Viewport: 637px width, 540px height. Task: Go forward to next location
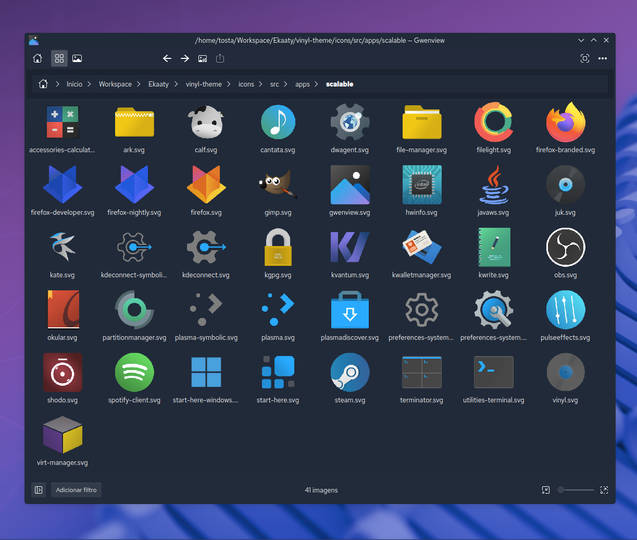[185, 59]
